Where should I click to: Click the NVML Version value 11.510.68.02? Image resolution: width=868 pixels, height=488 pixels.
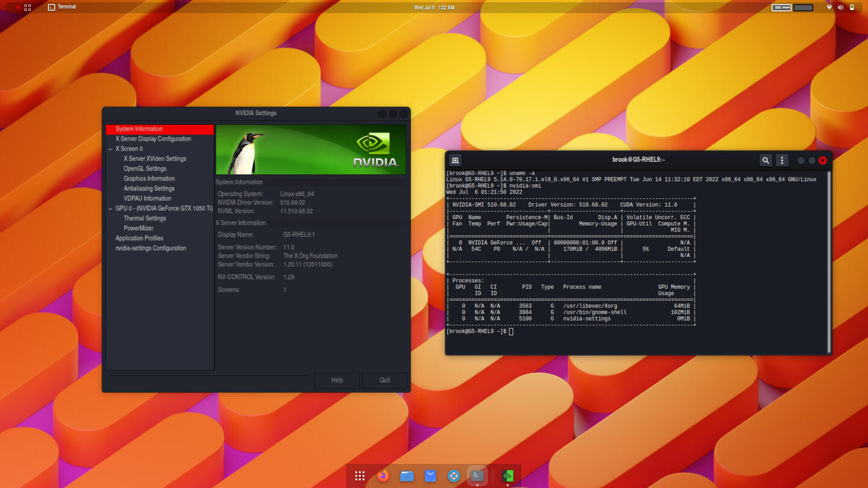click(x=297, y=211)
